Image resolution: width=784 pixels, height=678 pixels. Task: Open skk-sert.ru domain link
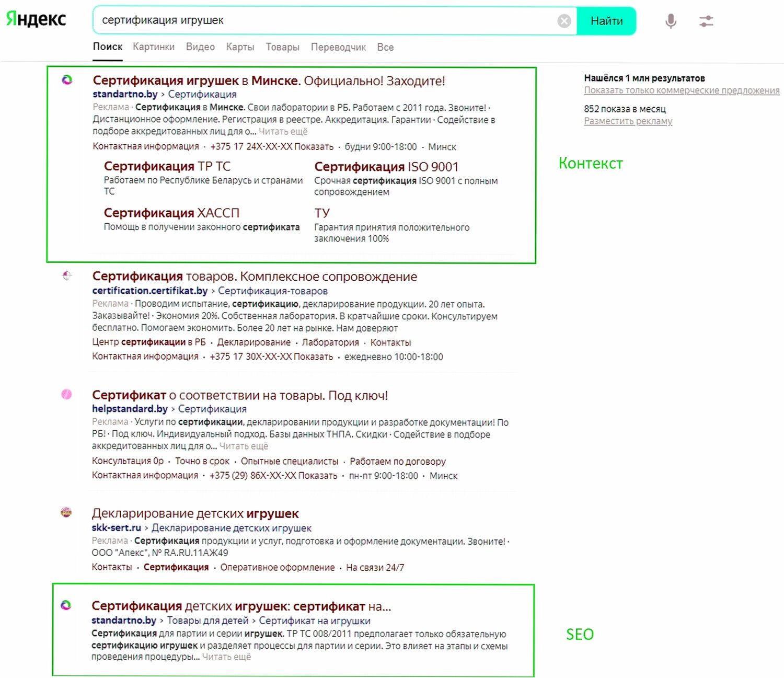tap(116, 527)
